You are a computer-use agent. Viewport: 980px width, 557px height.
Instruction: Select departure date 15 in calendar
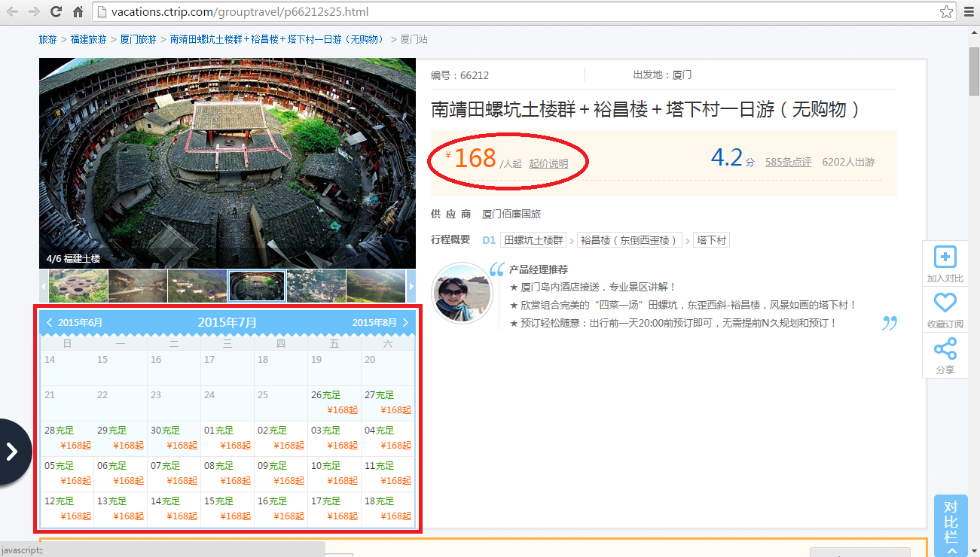point(227,509)
